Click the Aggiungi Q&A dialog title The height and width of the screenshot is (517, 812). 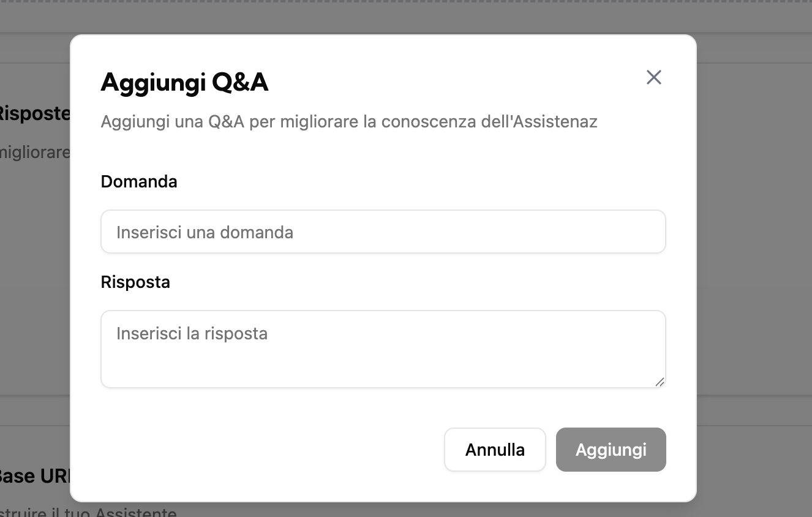point(184,82)
